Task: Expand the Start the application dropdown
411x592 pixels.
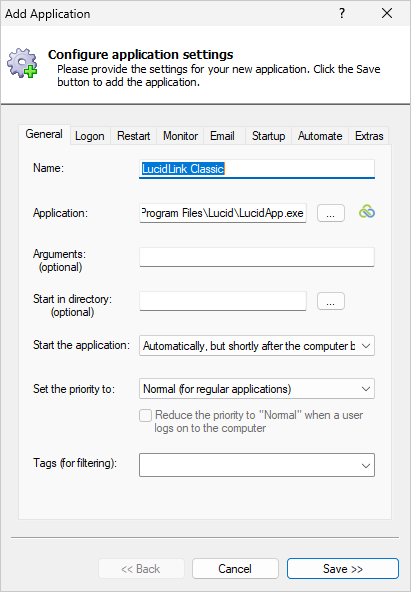Action: [x=257, y=346]
